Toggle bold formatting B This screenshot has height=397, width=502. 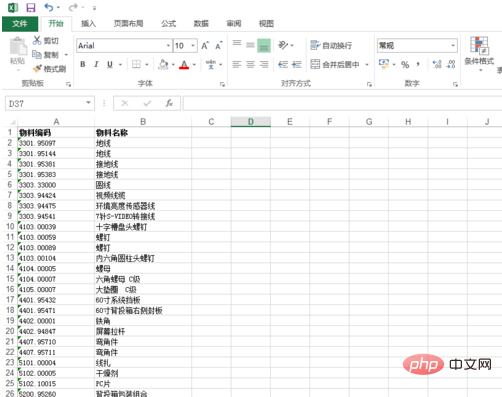click(x=83, y=64)
